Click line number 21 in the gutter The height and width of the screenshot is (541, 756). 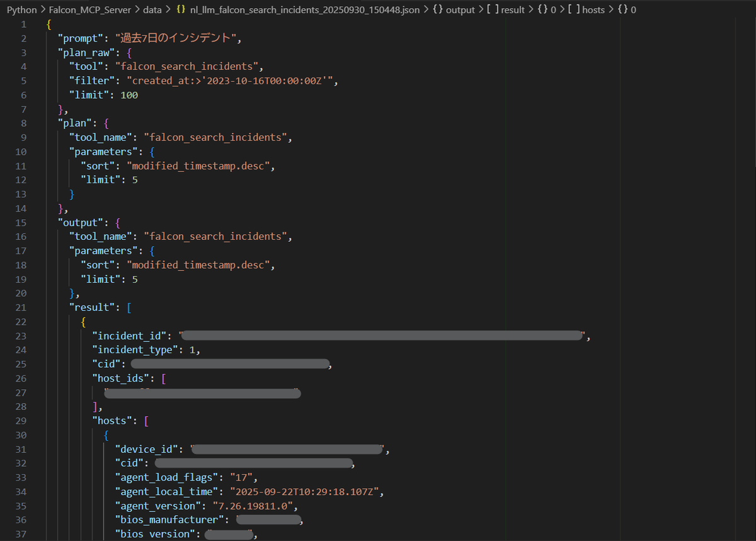pyautogui.click(x=21, y=307)
